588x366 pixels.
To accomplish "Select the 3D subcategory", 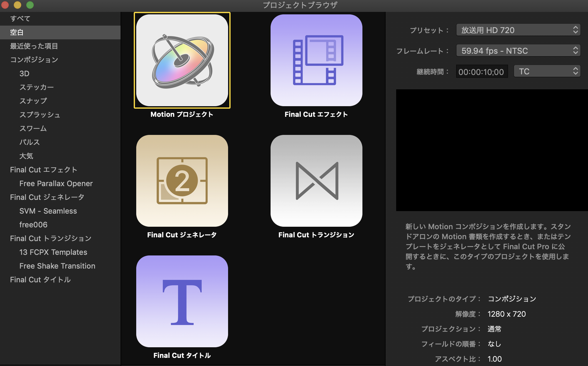I will (x=60, y=74).
